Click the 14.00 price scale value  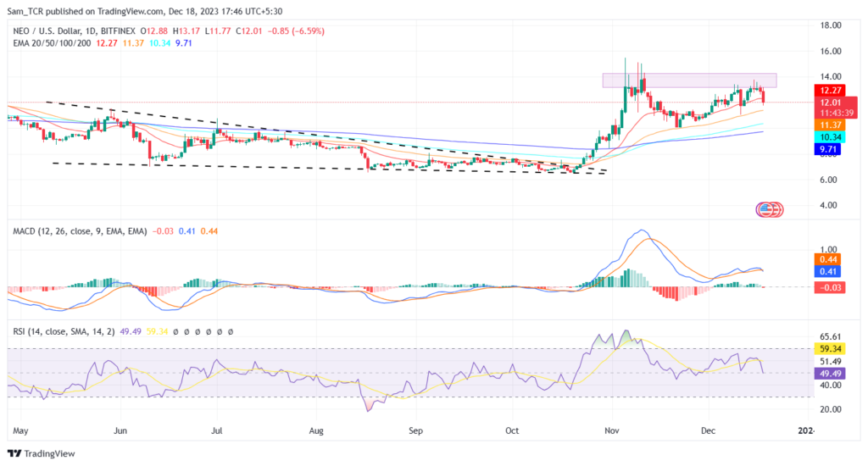(x=831, y=77)
